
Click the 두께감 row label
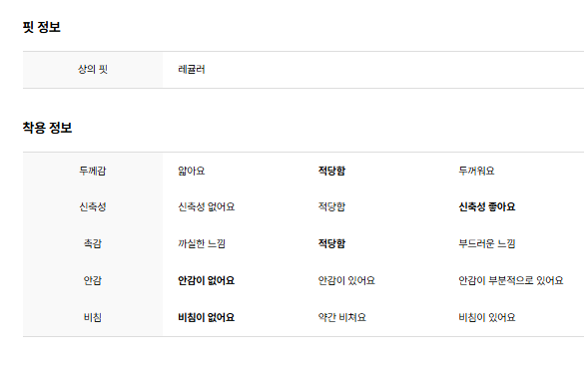[93, 171]
